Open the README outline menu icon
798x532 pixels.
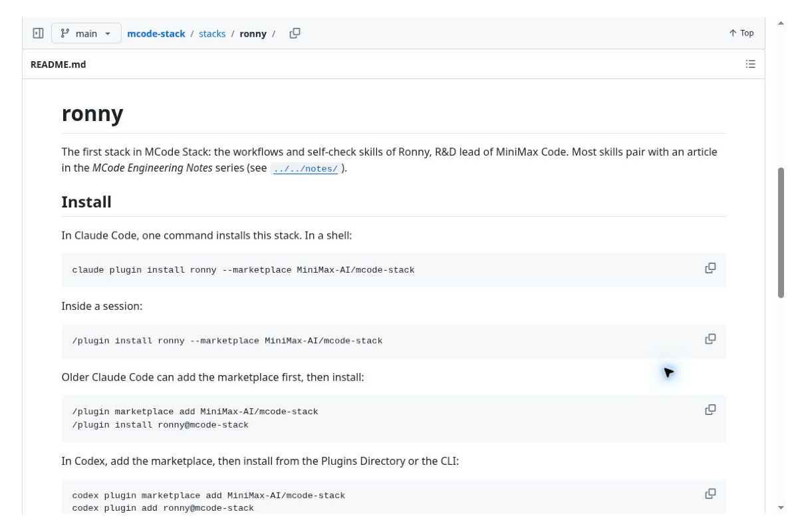click(751, 65)
